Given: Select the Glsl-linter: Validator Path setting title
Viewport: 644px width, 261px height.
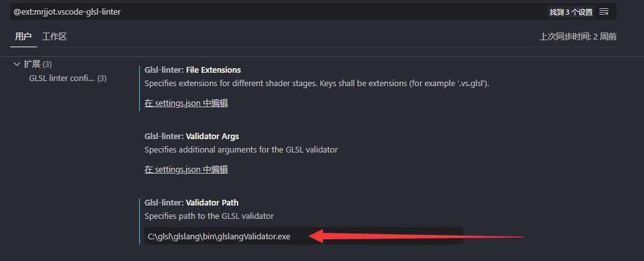Looking at the screenshot, I should [x=191, y=202].
